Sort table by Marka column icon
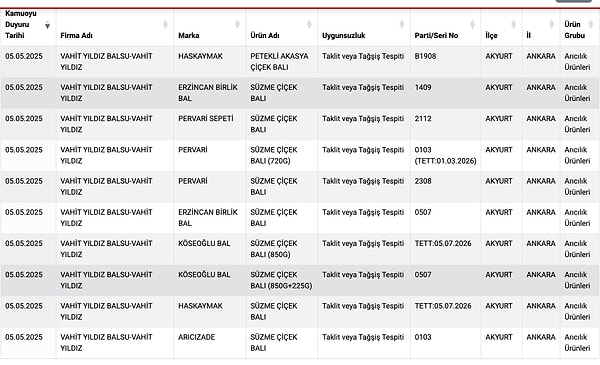600x365 pixels. 237,24
